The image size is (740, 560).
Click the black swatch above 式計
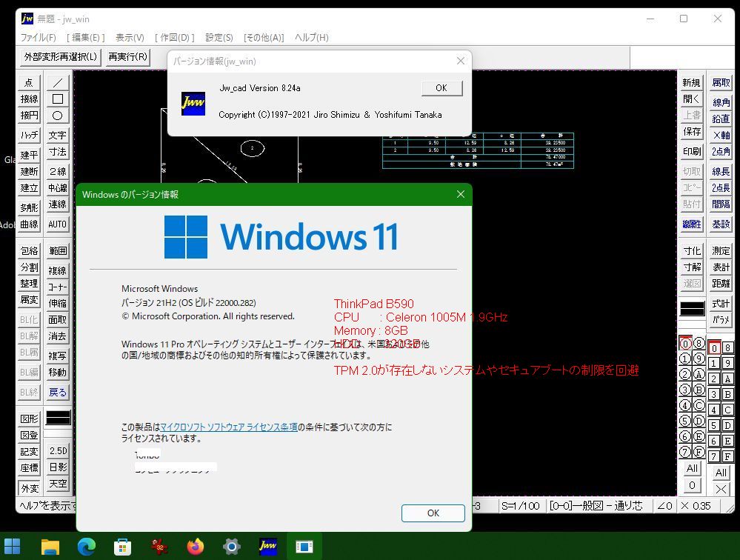click(693, 309)
